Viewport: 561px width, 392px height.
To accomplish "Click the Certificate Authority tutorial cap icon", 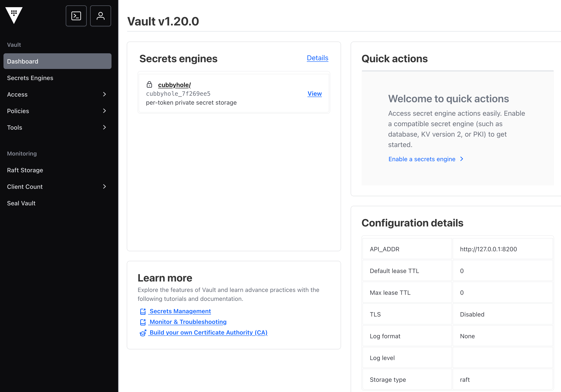I will (143, 333).
